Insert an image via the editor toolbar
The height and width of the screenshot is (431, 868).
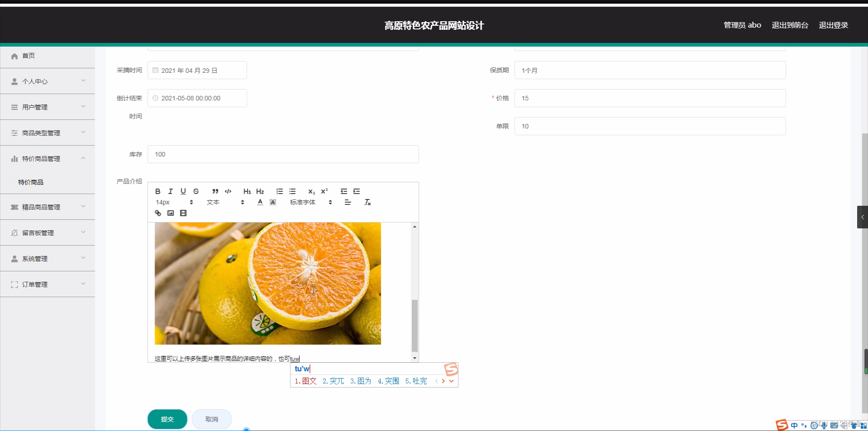click(x=170, y=213)
